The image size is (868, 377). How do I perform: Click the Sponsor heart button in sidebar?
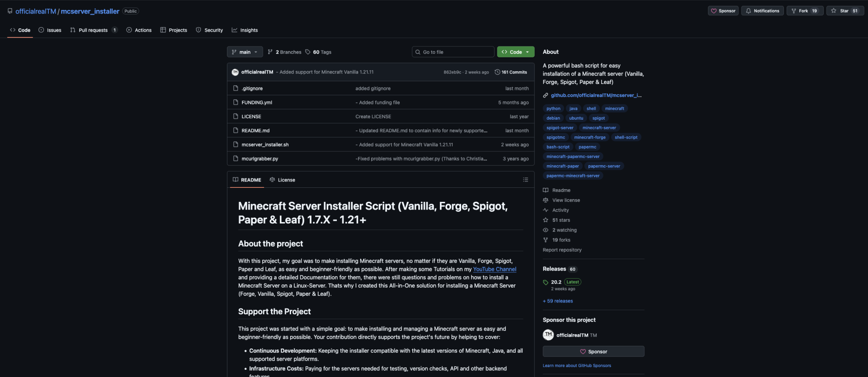click(x=594, y=352)
